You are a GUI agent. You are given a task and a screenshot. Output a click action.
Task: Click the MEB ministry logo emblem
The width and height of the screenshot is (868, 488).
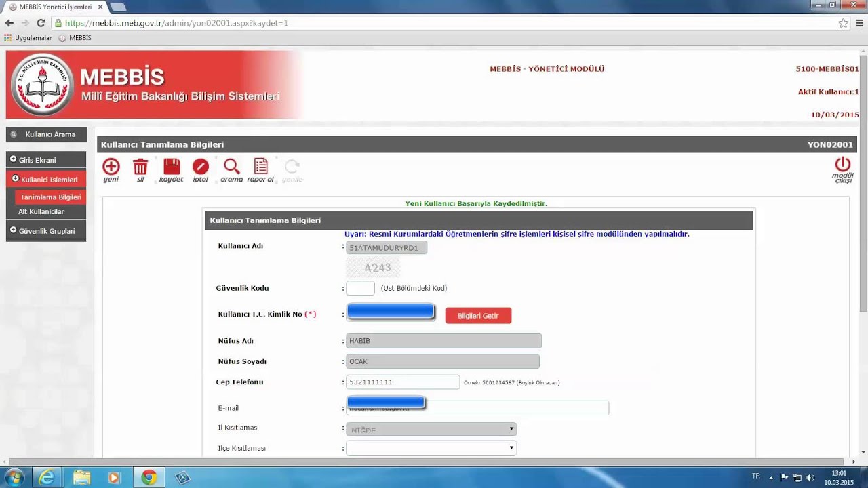tap(43, 85)
